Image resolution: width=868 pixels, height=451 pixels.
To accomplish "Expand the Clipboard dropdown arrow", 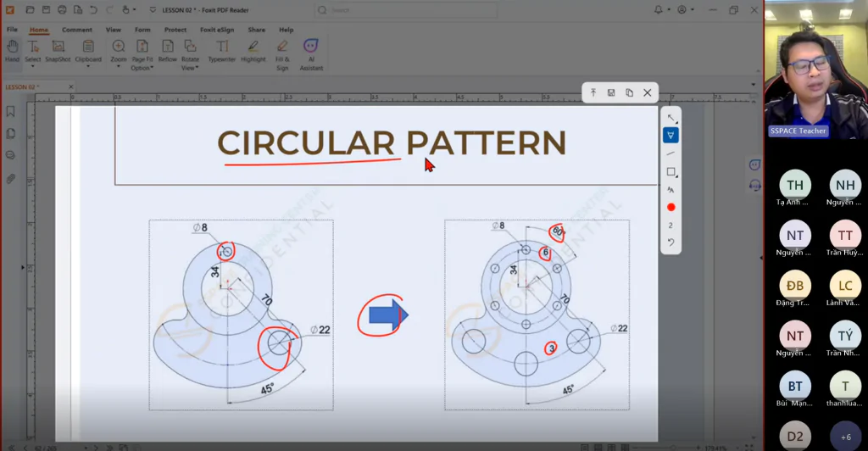I will point(88,67).
